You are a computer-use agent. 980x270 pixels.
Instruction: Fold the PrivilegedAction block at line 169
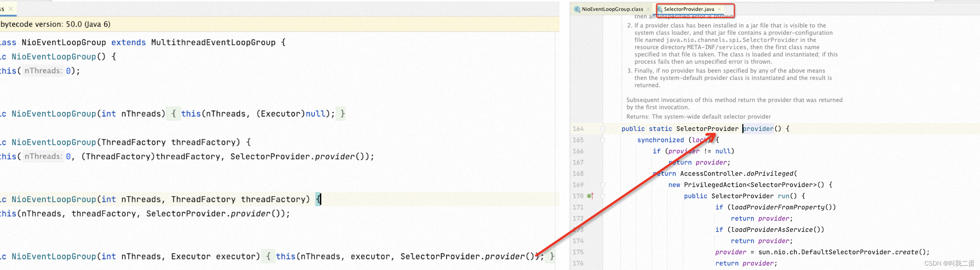603,185
